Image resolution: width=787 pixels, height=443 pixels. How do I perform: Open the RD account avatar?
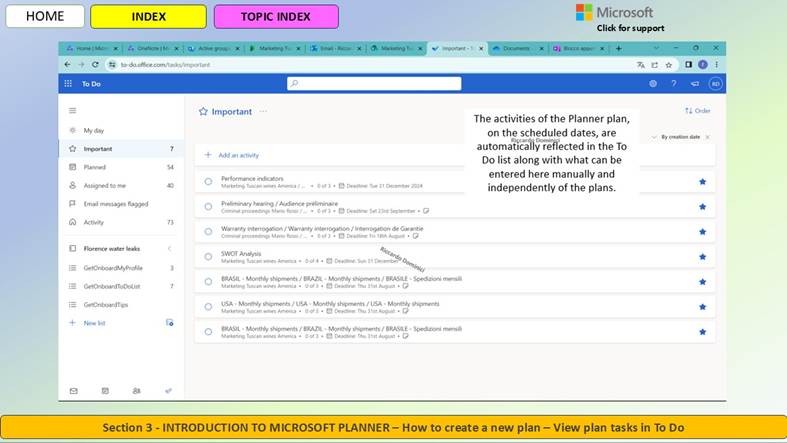[x=715, y=84]
